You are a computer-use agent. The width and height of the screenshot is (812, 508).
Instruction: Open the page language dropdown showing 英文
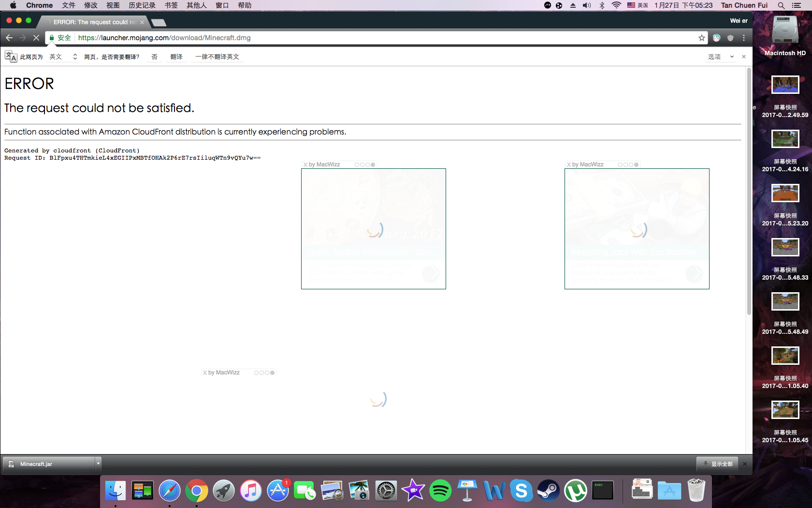pos(63,57)
